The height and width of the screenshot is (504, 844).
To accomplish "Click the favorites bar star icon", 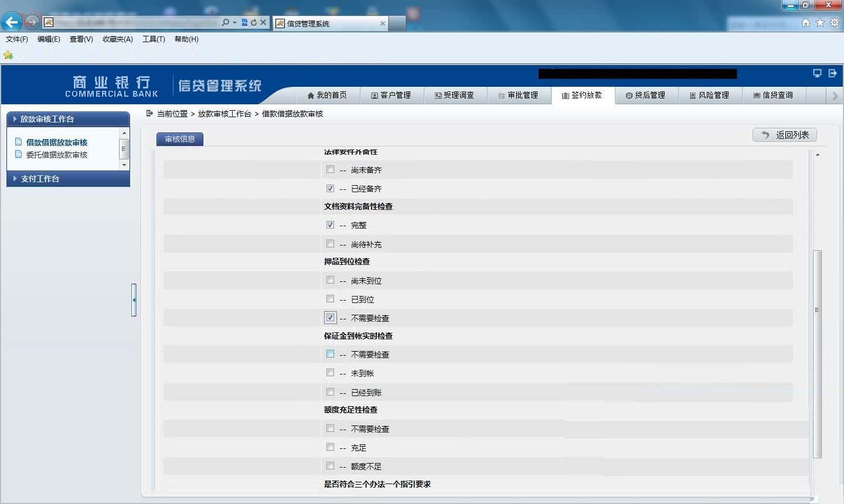I will [x=8, y=55].
